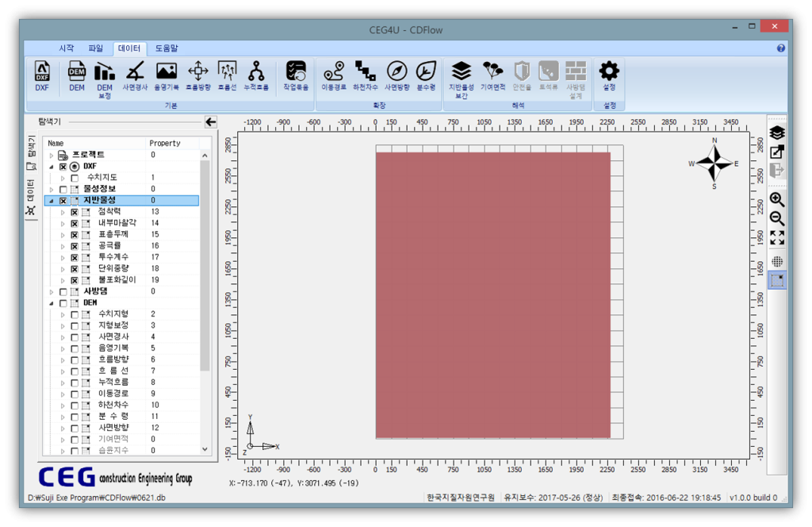Click the 작업묶음 batch task icon

[x=296, y=75]
